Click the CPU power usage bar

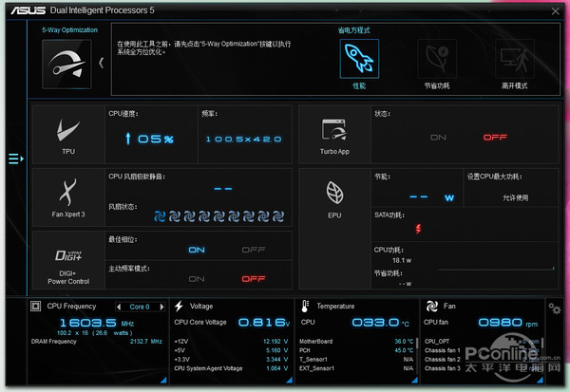pos(494,268)
